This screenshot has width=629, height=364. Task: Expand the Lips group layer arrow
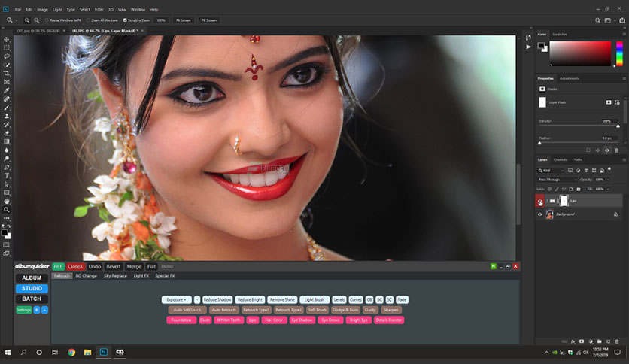(547, 201)
